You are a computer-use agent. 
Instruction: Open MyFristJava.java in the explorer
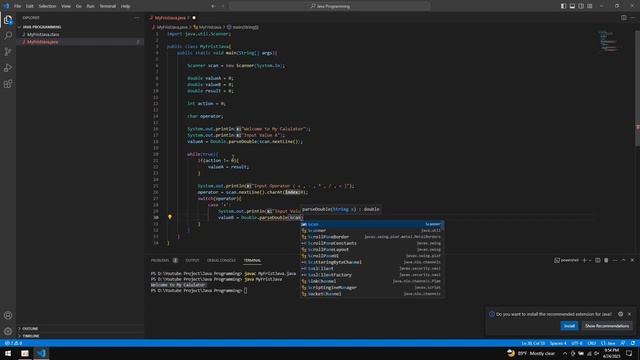tap(42, 42)
